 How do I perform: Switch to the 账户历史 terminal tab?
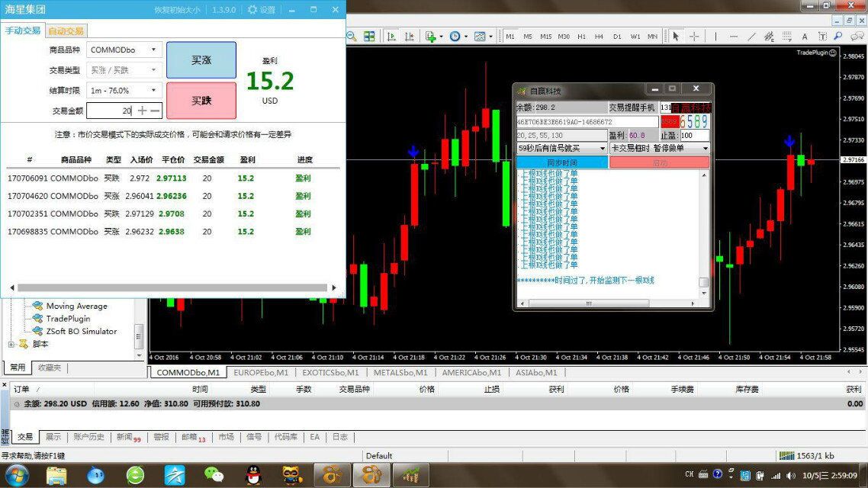tap(89, 437)
